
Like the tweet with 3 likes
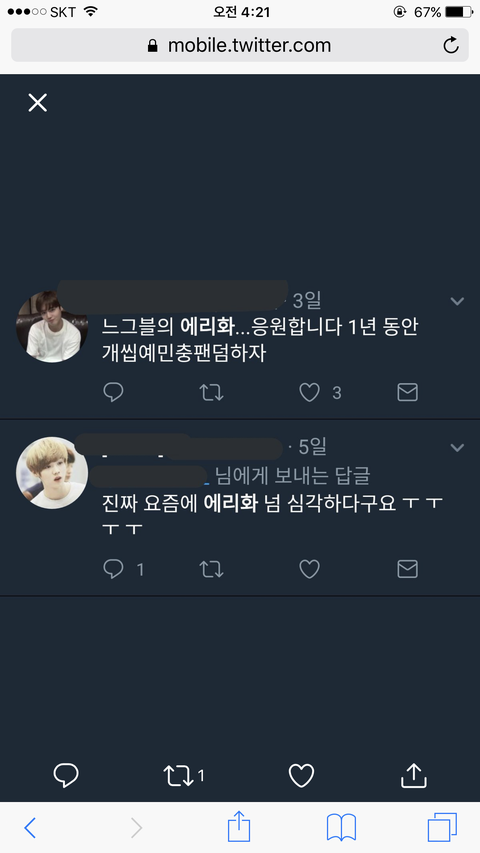[310, 392]
